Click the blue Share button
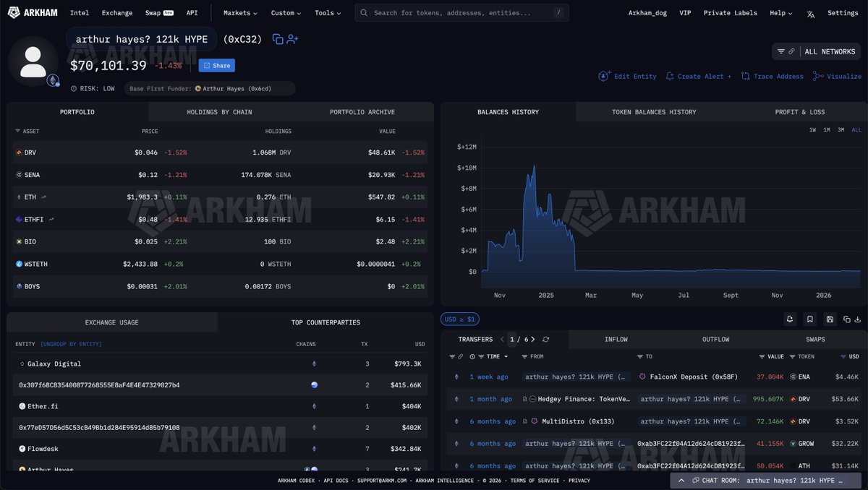Image resolution: width=868 pixels, height=490 pixels. (x=217, y=66)
